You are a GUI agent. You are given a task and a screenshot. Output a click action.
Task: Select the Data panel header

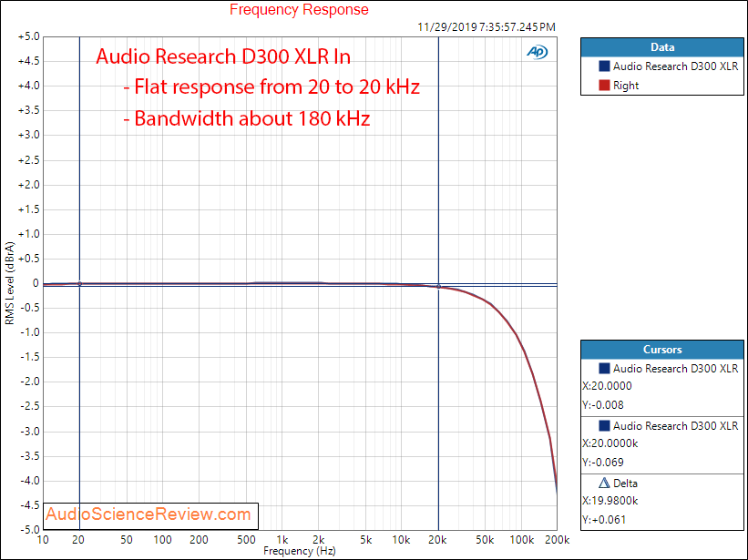[662, 47]
